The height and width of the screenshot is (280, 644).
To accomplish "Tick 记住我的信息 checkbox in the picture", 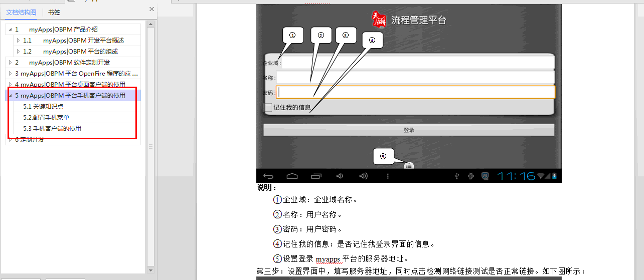I will [268, 107].
